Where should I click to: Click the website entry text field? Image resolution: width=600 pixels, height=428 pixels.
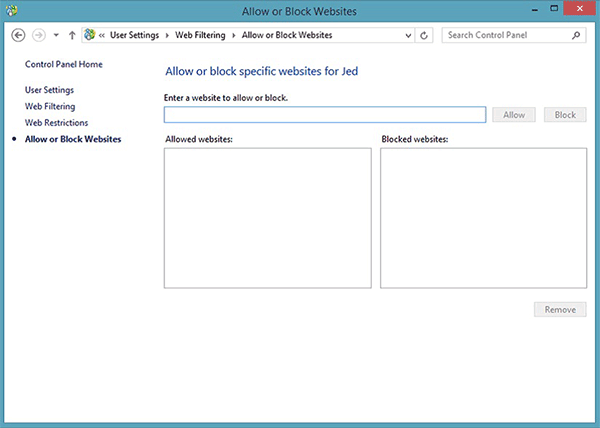324,115
